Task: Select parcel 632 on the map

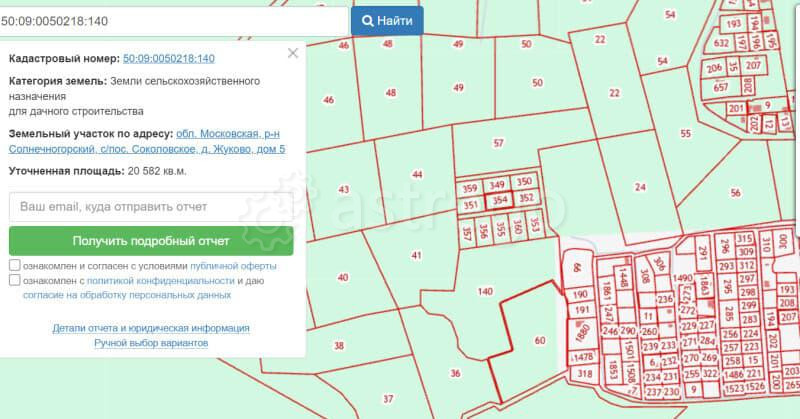Action: click(x=721, y=43)
